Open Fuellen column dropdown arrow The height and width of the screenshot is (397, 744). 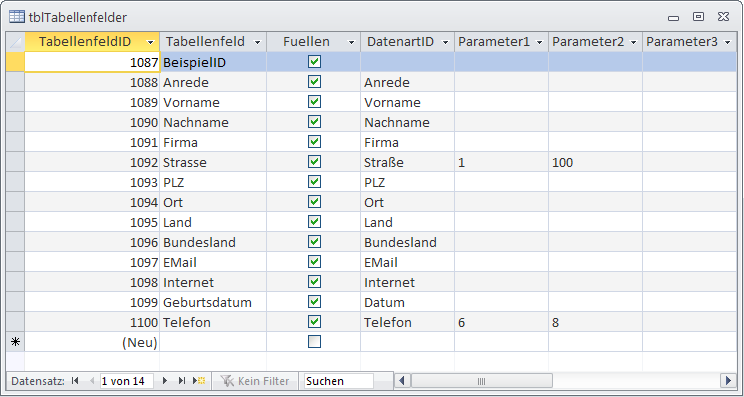[352, 42]
